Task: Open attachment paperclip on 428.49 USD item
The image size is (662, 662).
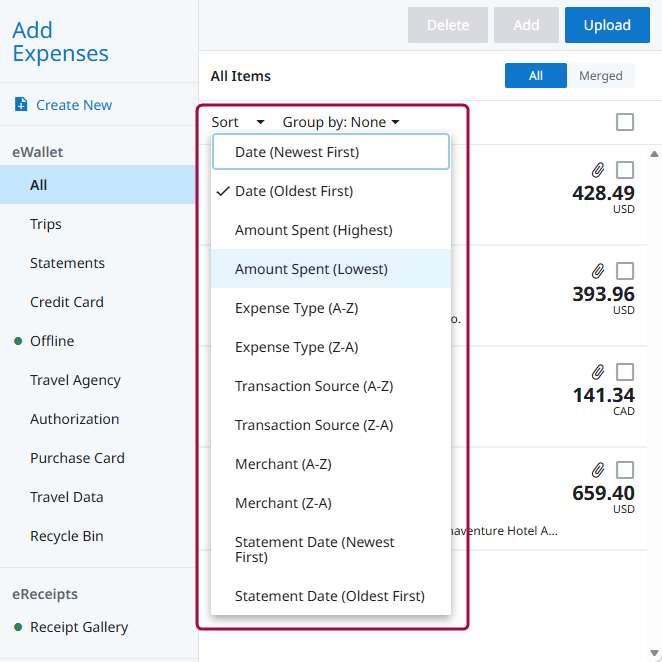Action: [597, 170]
